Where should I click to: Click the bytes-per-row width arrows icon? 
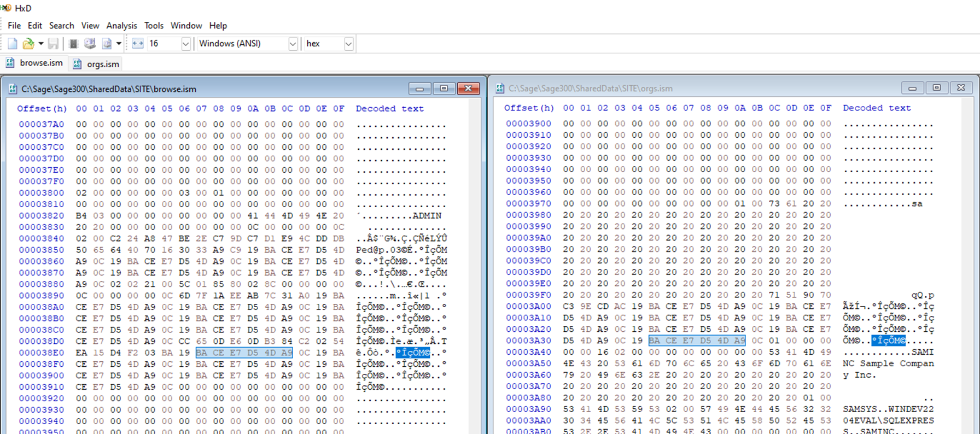point(138,44)
